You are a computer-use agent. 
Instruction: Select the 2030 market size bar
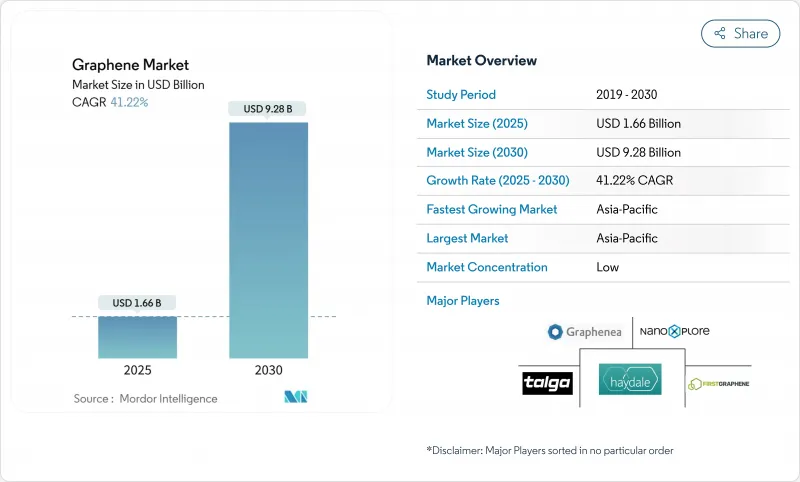click(268, 240)
